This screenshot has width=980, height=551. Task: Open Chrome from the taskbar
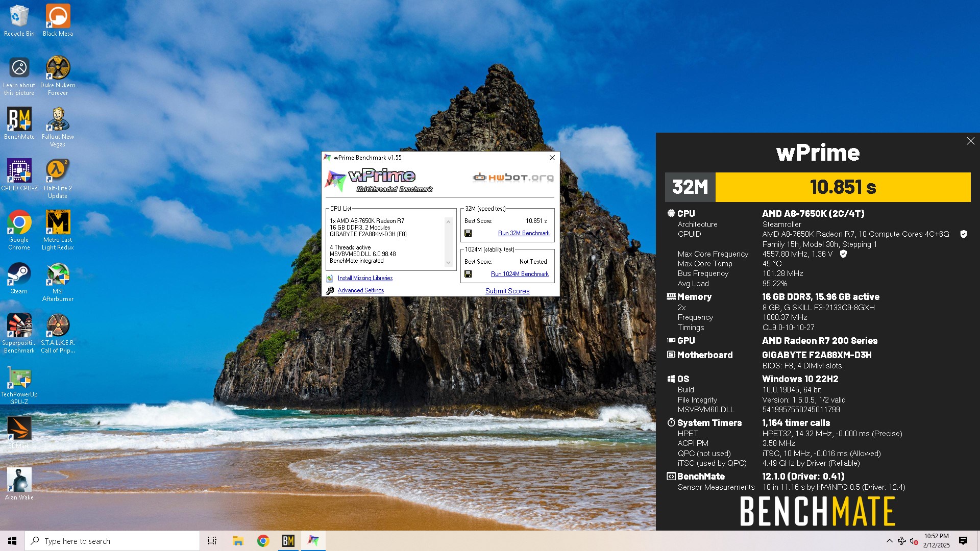tap(263, 541)
